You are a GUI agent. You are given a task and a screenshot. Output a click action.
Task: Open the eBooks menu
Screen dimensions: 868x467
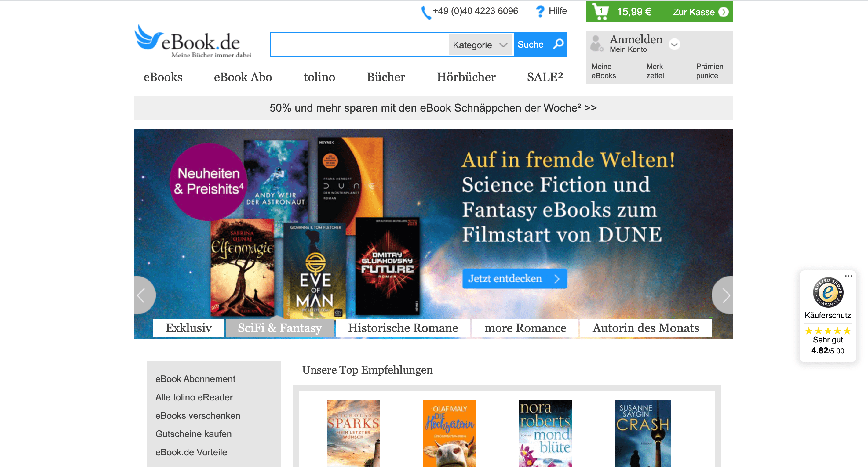click(x=163, y=77)
